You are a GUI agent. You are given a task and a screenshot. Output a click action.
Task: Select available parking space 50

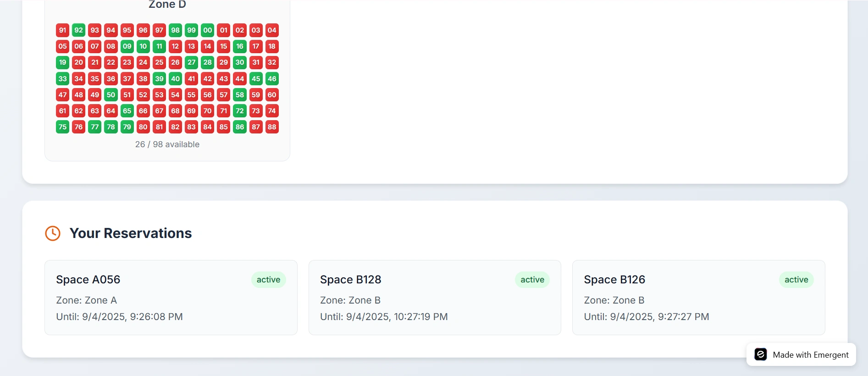click(x=111, y=95)
